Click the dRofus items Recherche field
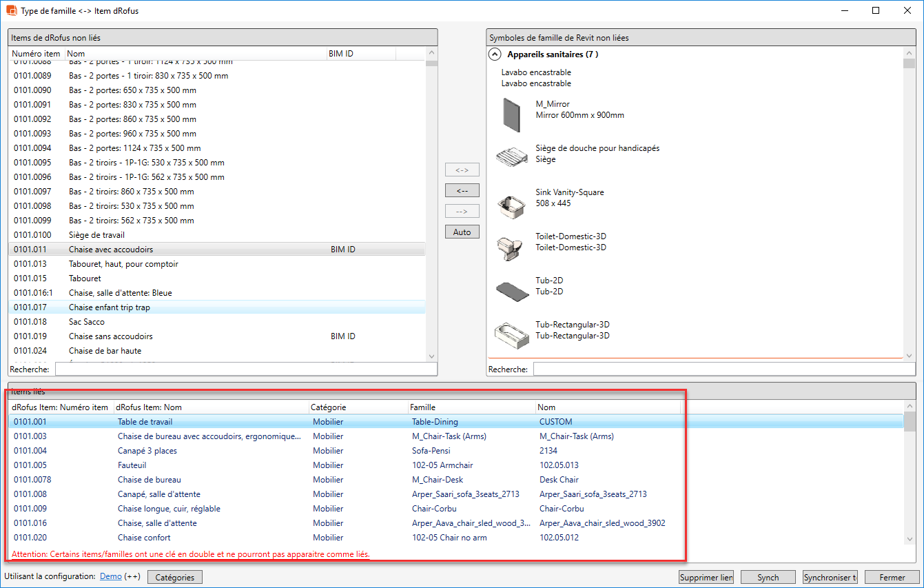This screenshot has height=588, width=924. (245, 369)
